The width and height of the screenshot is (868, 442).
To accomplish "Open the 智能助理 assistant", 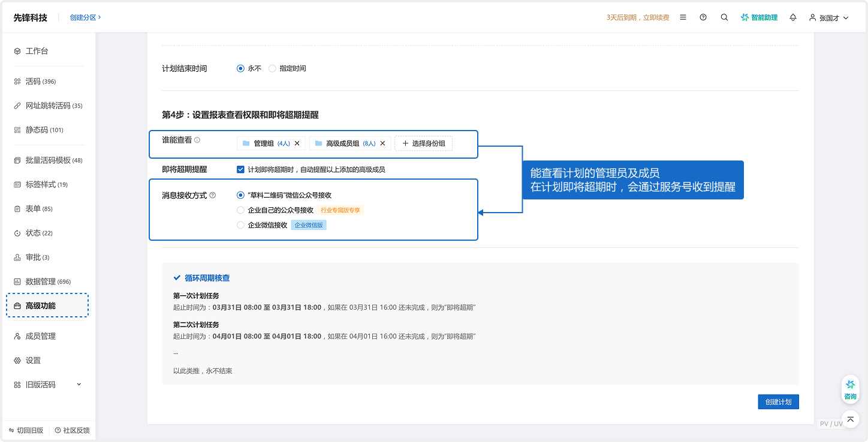I will (x=759, y=17).
